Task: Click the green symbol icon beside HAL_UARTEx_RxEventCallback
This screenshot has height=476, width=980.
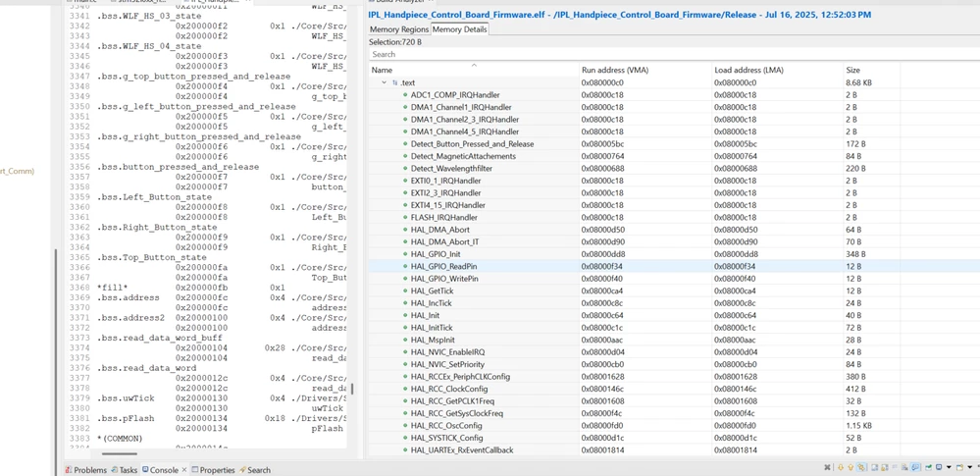Action: [404, 450]
